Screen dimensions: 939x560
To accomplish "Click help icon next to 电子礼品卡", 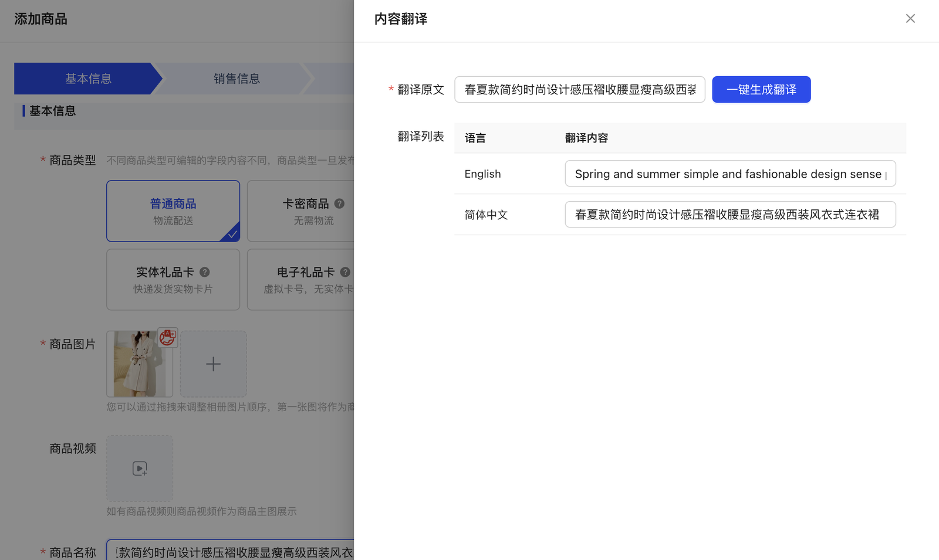I will tap(345, 272).
